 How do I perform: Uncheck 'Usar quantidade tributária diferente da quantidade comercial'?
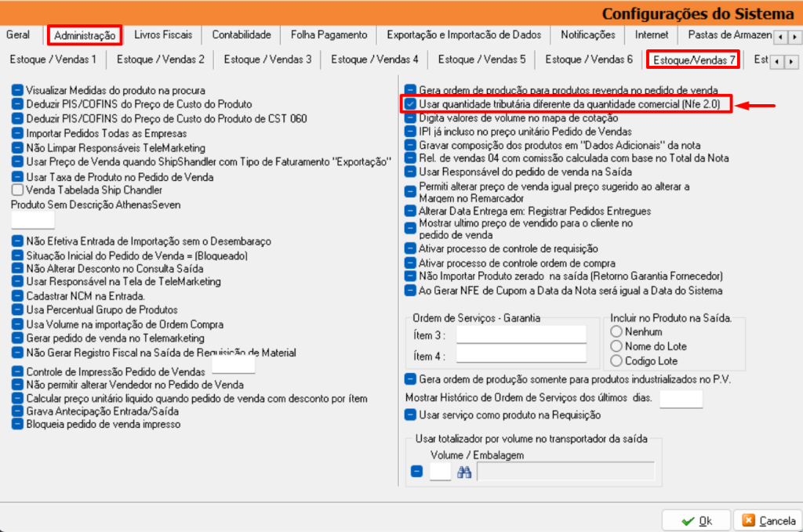409,104
